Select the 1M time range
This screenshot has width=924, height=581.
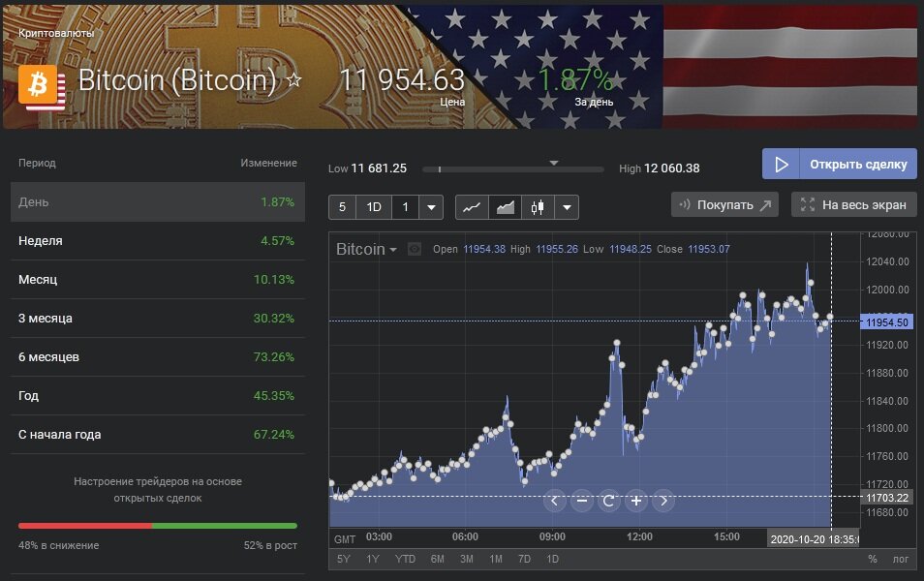click(495, 559)
